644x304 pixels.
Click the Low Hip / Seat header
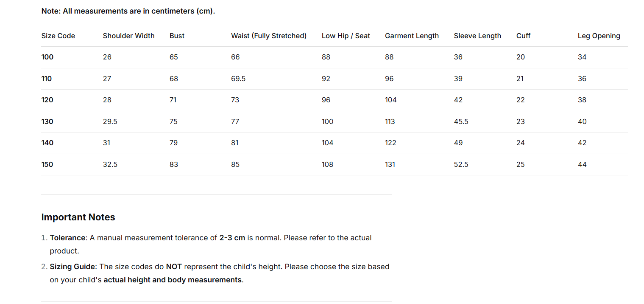click(x=346, y=36)
